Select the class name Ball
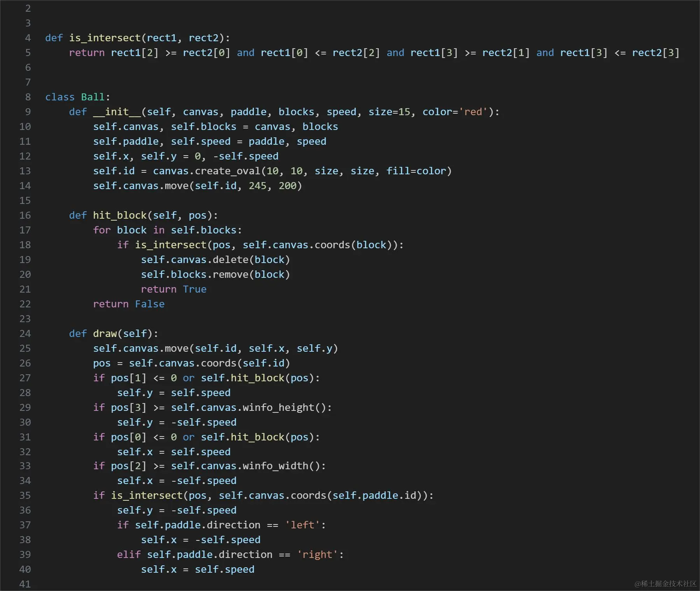This screenshot has width=700, height=591. point(93,97)
